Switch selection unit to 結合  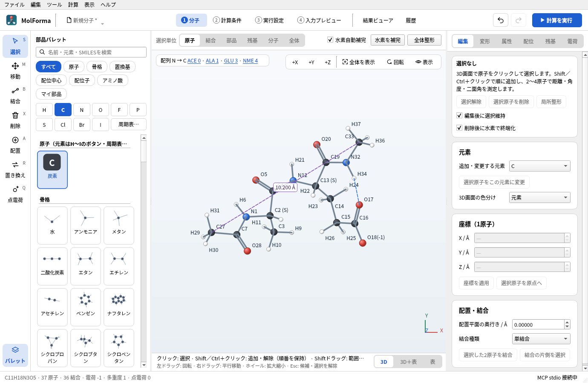pos(210,40)
